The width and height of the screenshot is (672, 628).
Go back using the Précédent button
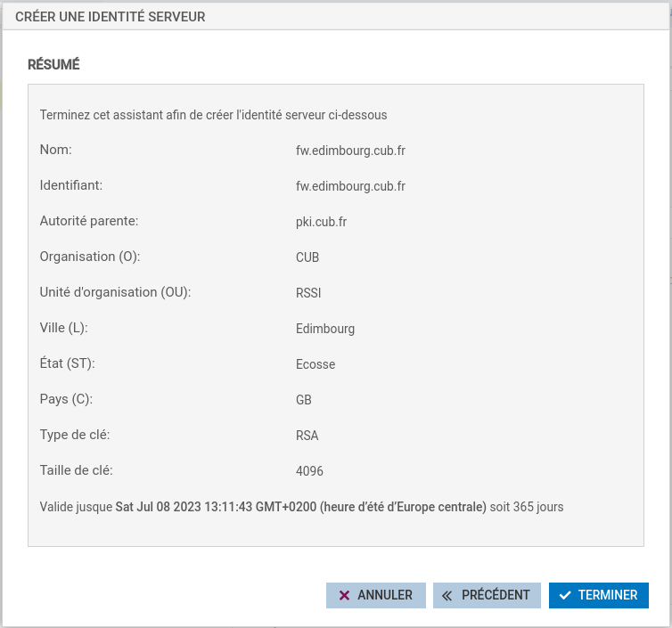click(487, 595)
